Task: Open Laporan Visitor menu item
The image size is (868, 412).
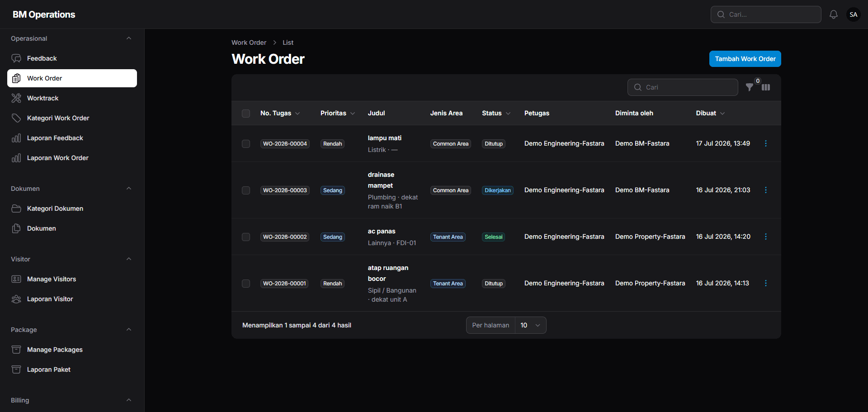Action: (x=72, y=299)
